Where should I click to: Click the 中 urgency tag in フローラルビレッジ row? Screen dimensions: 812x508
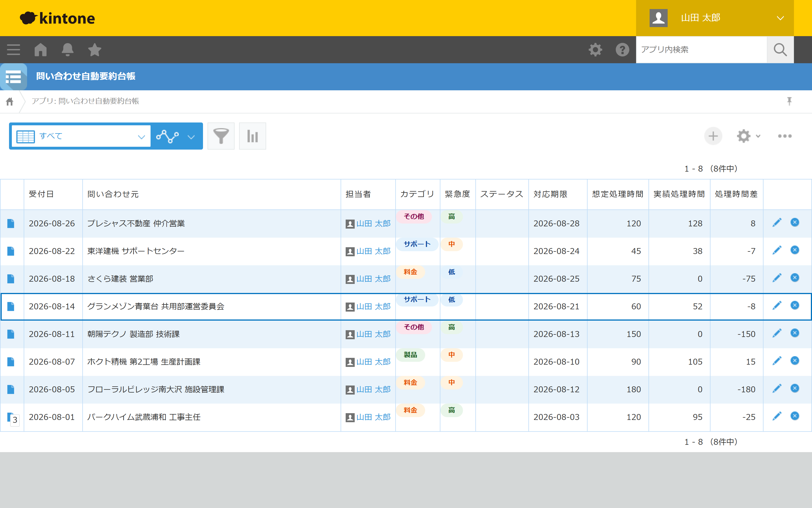(452, 382)
